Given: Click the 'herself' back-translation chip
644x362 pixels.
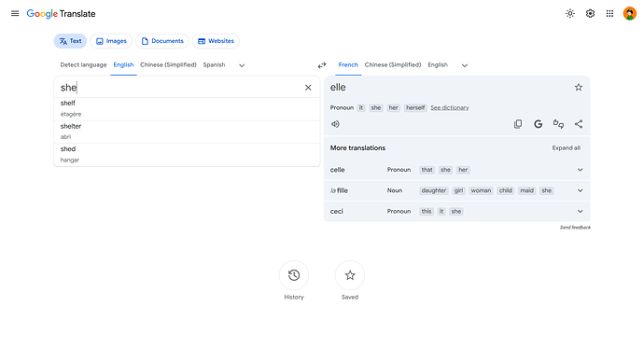Looking at the screenshot, I should coord(415,108).
